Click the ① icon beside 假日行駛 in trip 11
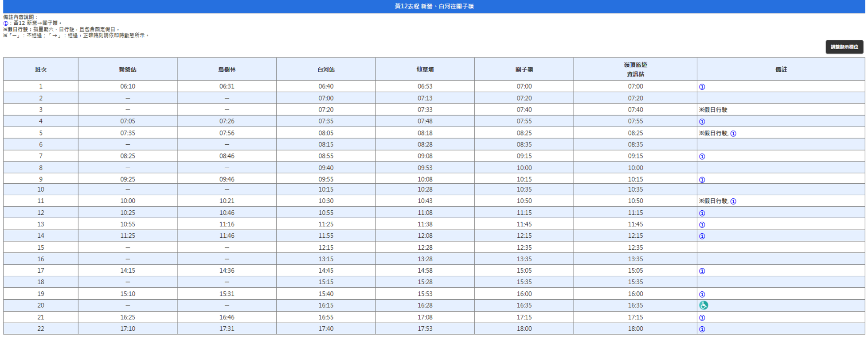This screenshot has width=868, height=340. pos(733,201)
